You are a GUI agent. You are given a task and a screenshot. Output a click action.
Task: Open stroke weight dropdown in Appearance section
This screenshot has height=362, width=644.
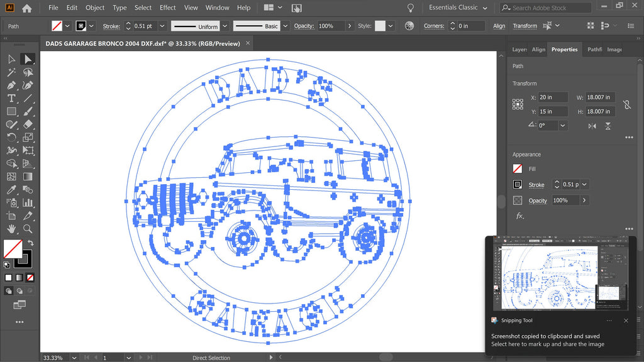(584, 185)
